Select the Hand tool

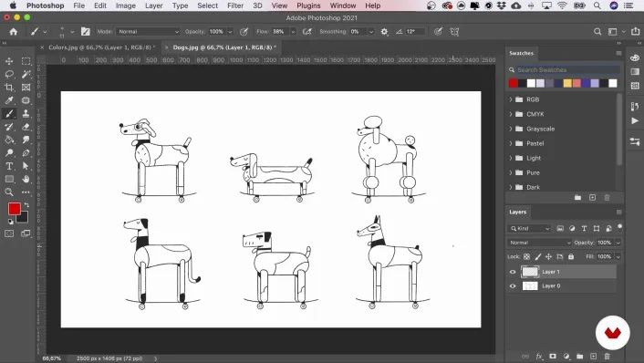tap(26, 179)
